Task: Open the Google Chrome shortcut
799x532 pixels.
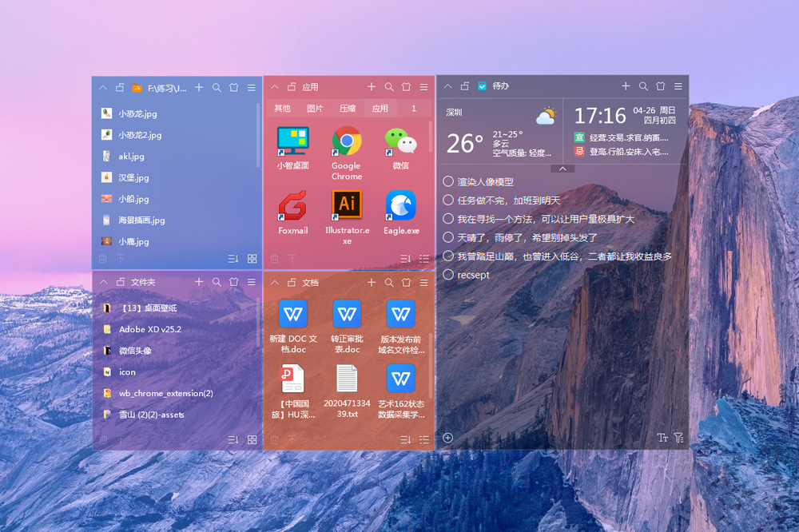Action: [x=347, y=142]
